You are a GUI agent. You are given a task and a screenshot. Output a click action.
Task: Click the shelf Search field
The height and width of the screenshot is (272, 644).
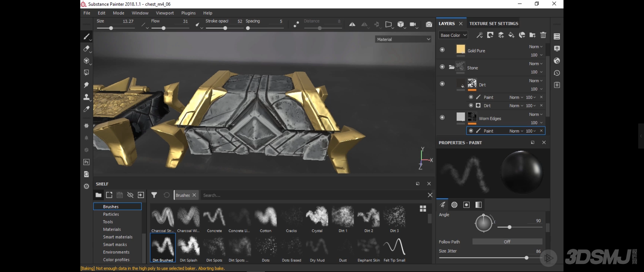pos(313,195)
